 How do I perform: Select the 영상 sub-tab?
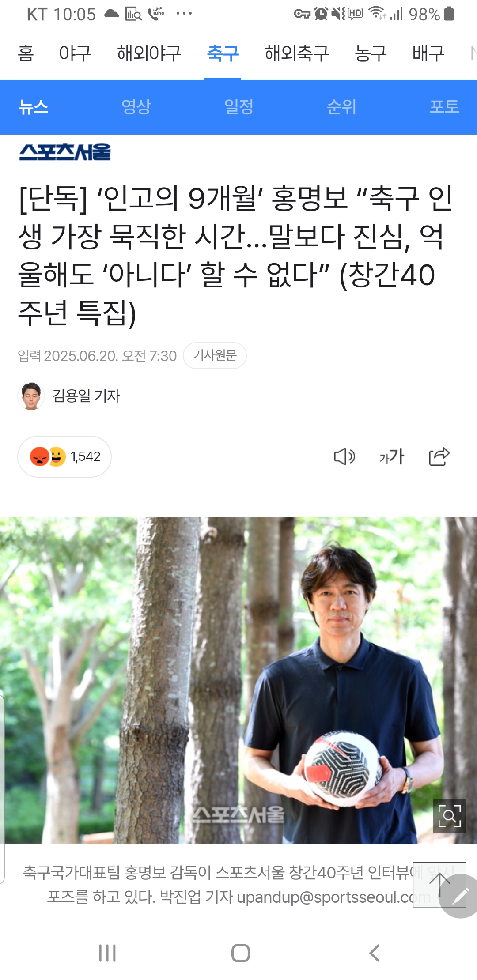click(x=136, y=107)
